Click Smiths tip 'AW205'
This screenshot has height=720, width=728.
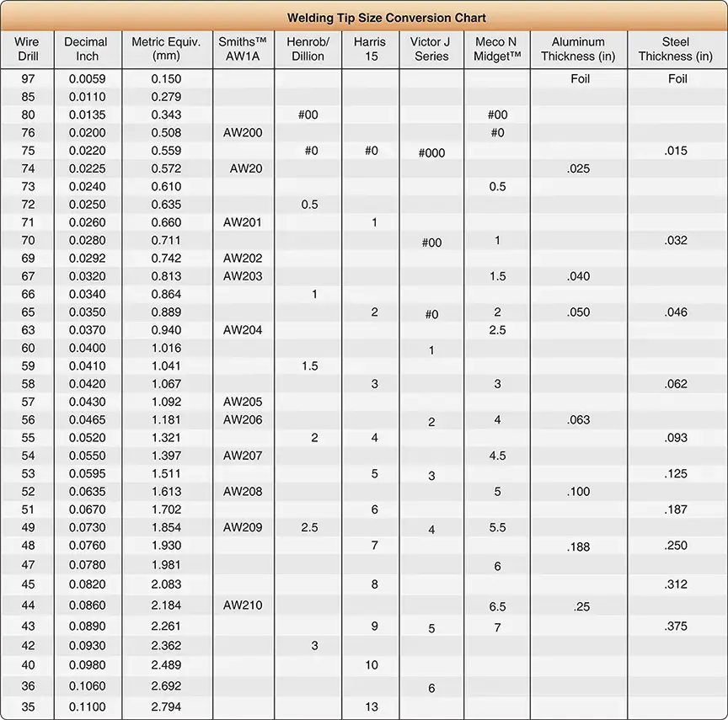point(243,402)
